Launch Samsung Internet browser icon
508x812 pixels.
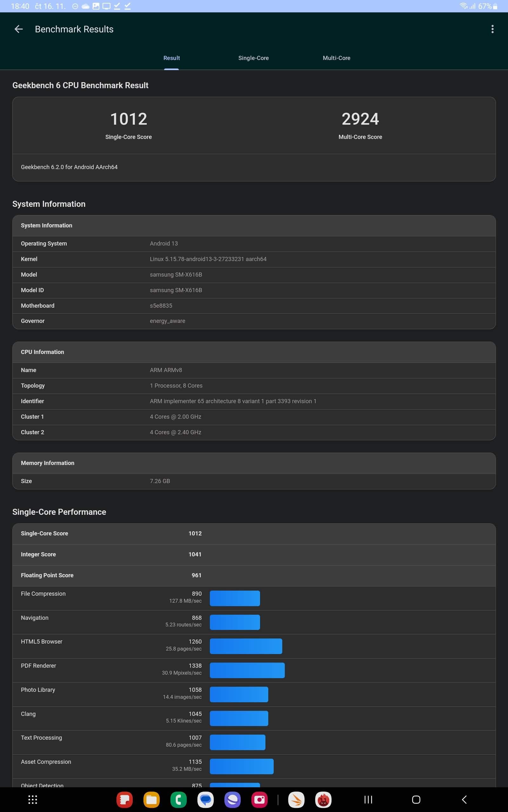[232, 800]
